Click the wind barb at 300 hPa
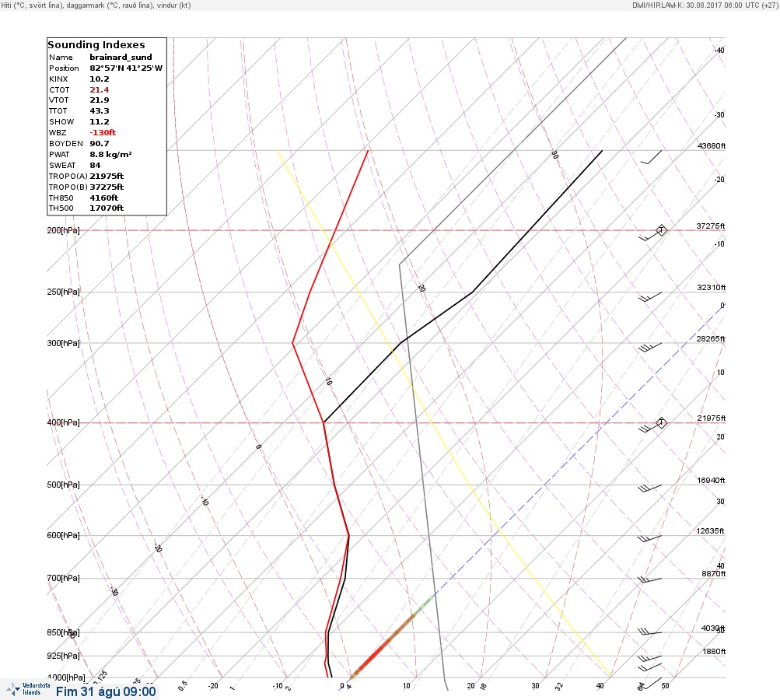780x700 pixels. click(649, 347)
